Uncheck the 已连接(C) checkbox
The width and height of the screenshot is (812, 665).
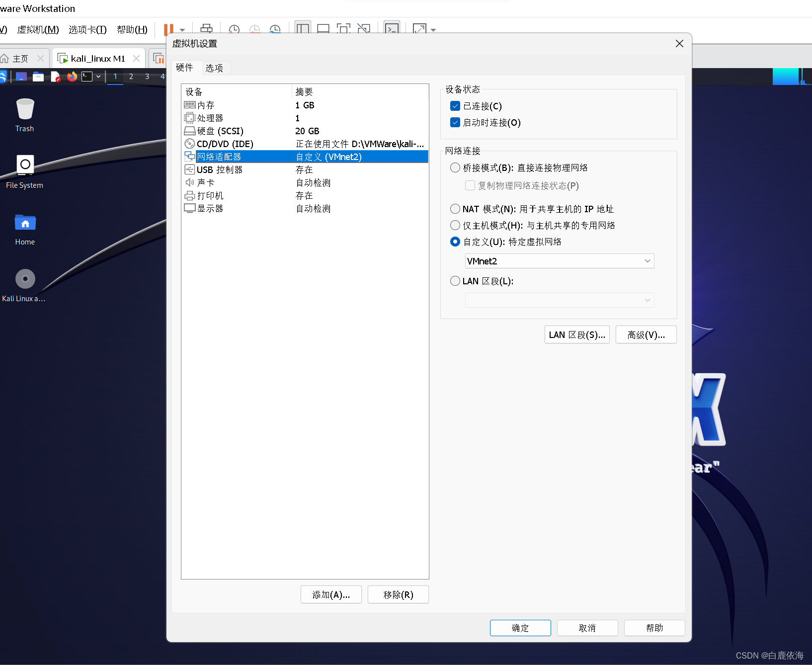click(x=455, y=106)
